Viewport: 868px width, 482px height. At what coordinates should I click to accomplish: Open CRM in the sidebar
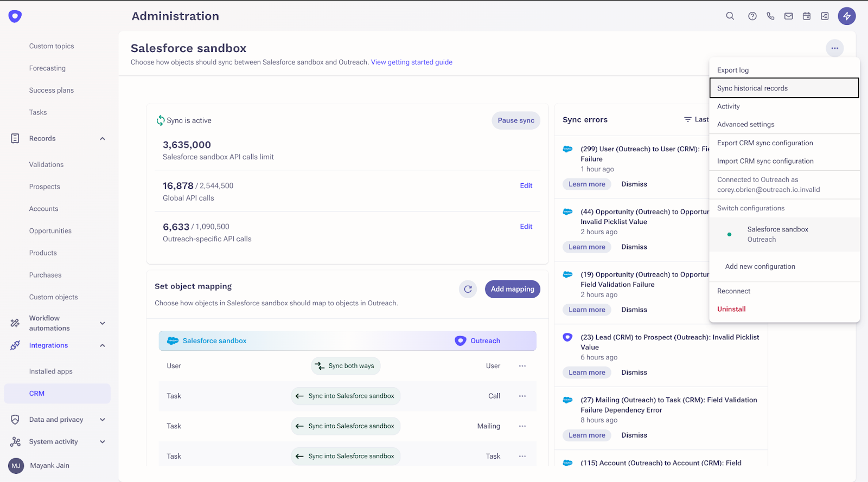tap(57, 394)
